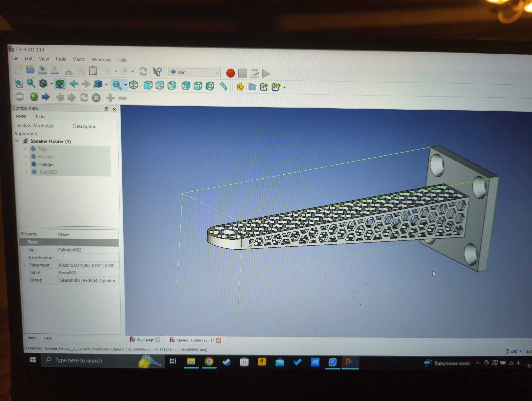Click the open website globe icon
532x401 pixels.
point(34,97)
